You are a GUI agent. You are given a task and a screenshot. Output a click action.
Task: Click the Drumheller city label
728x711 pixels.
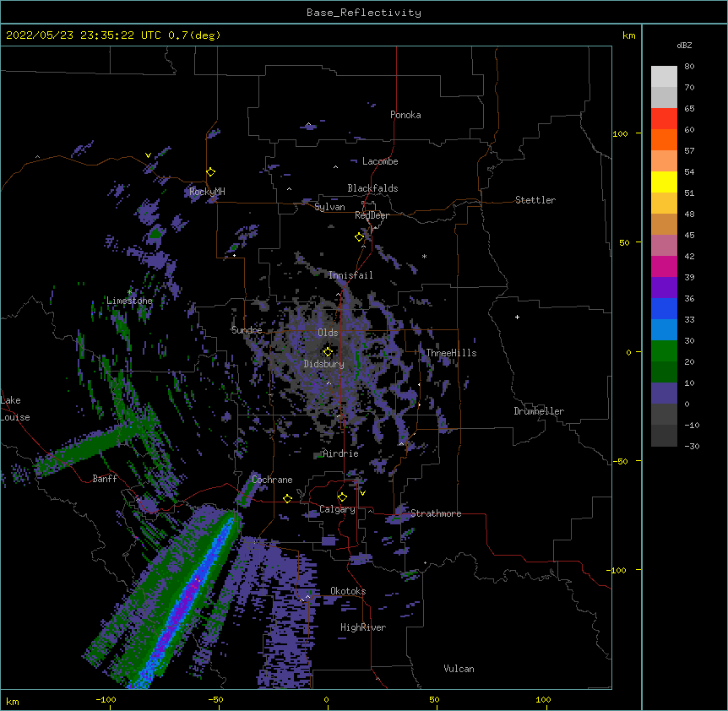[x=539, y=411]
